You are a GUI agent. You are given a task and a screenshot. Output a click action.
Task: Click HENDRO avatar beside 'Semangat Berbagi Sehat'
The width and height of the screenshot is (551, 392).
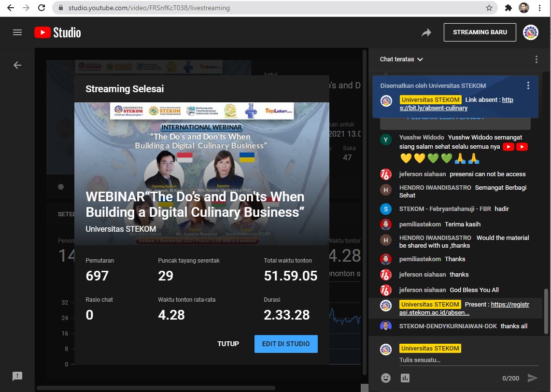(x=386, y=190)
